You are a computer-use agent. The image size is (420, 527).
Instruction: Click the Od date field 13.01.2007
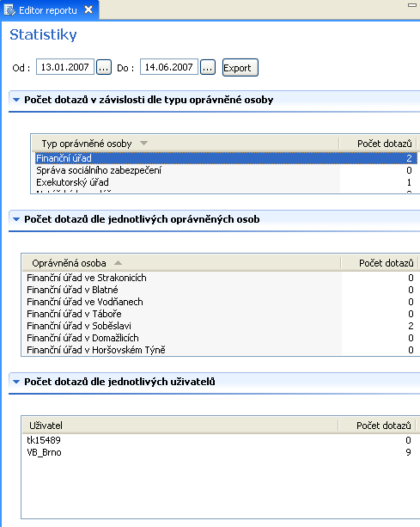(64, 67)
